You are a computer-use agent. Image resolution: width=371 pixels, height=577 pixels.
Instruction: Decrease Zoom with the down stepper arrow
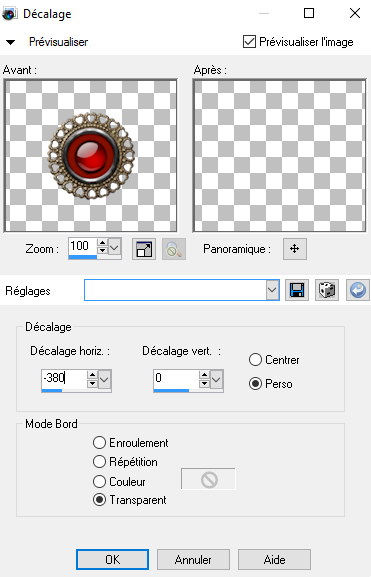(x=102, y=250)
